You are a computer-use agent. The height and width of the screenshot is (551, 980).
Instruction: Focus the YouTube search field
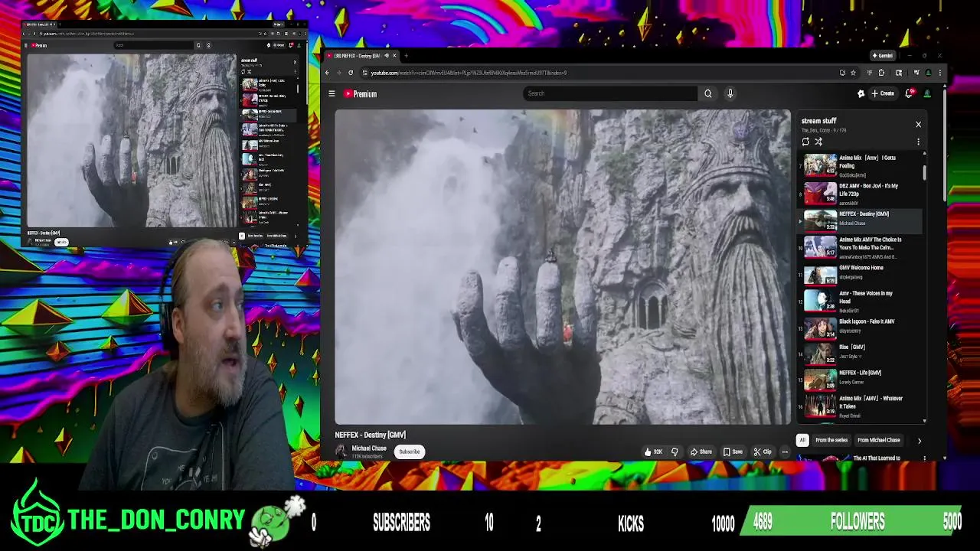click(610, 93)
